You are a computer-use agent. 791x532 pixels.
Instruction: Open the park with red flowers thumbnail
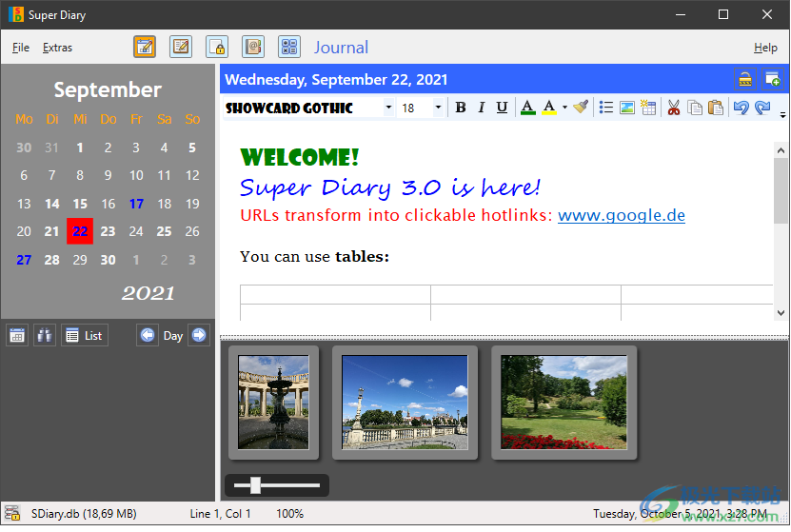point(564,402)
